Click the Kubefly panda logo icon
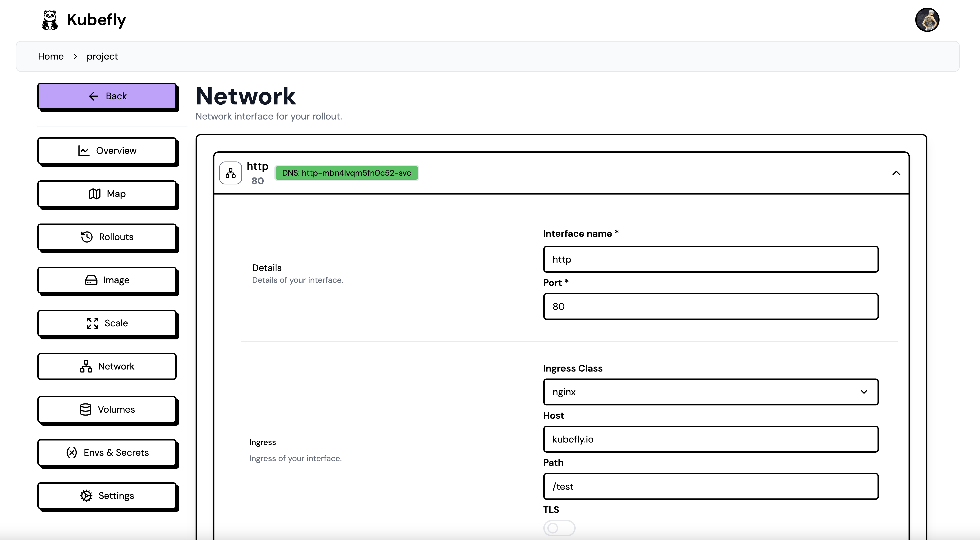This screenshot has width=980, height=540. coord(49,20)
